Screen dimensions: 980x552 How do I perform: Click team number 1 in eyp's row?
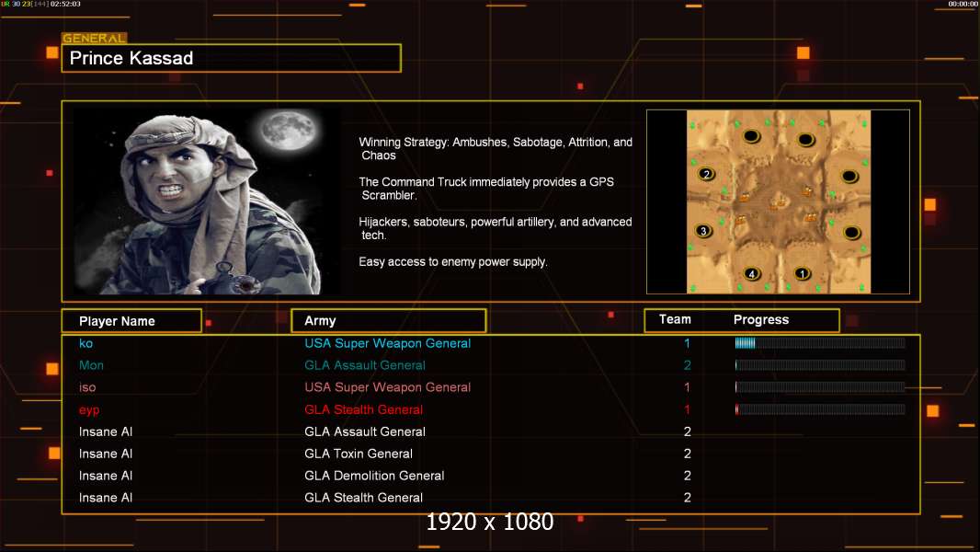[687, 409]
